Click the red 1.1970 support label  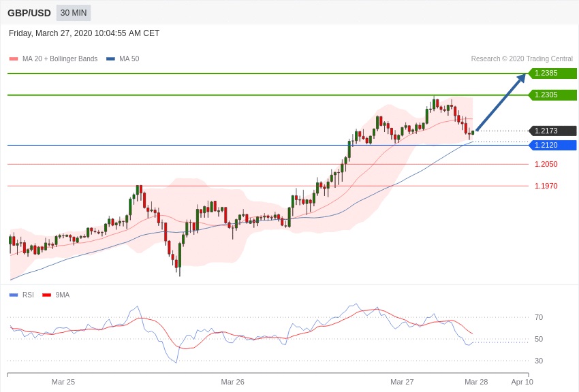(x=546, y=186)
